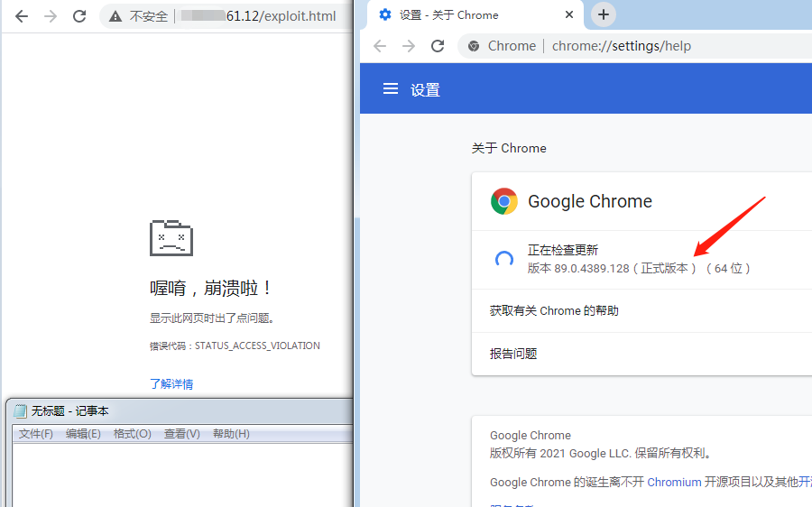Reload the chrome://settings/help page
812x507 pixels.
pyautogui.click(x=438, y=46)
